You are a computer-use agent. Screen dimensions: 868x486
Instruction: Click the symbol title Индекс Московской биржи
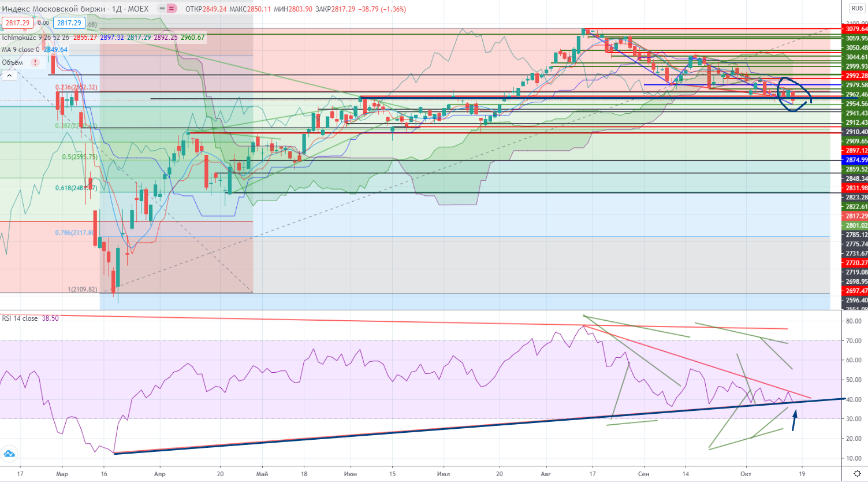[54, 9]
